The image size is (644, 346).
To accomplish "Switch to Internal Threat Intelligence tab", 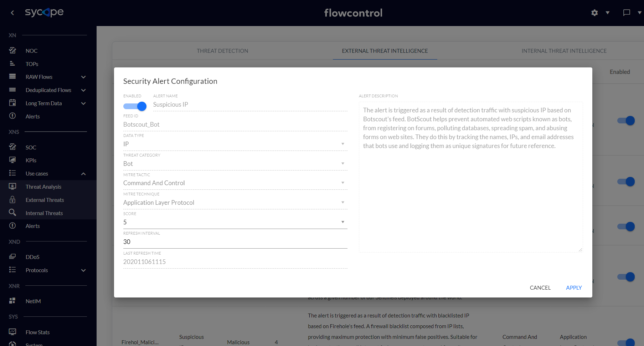I will pyautogui.click(x=564, y=51).
